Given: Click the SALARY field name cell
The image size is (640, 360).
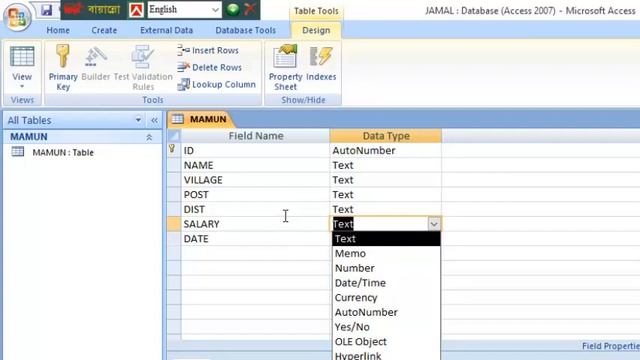Looking at the screenshot, I should (x=256, y=224).
